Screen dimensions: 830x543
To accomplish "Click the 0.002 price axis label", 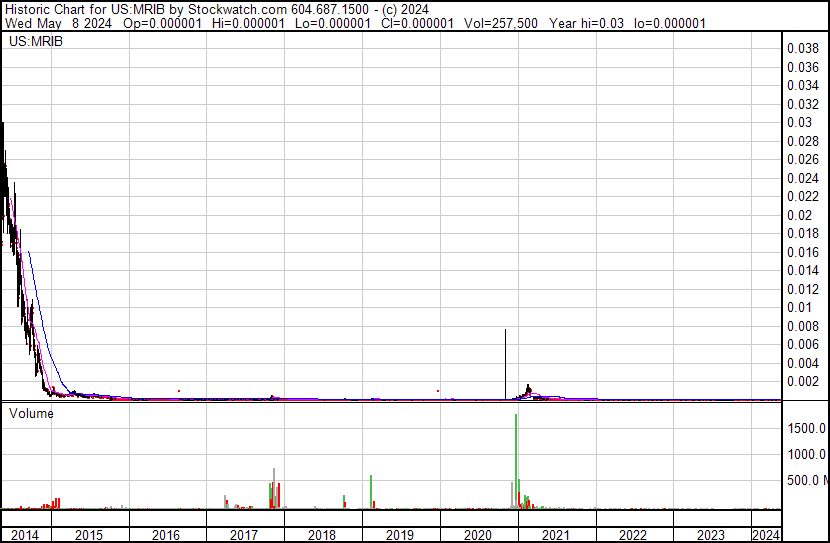I will 802,382.
